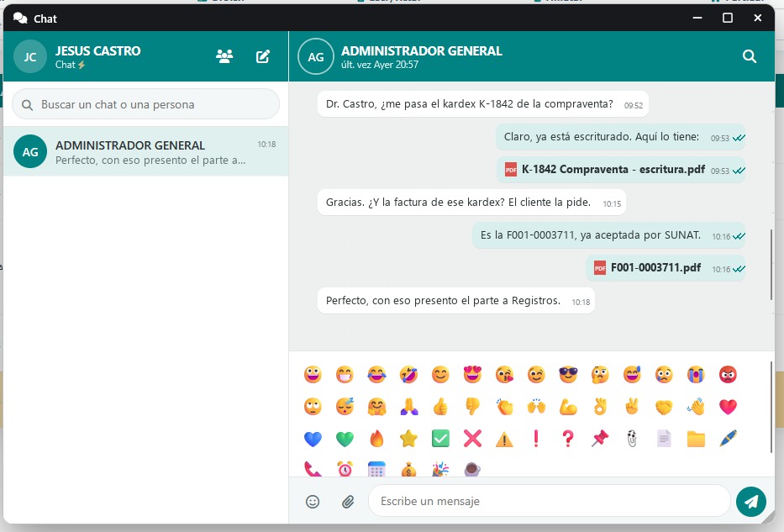The width and height of the screenshot is (784, 532).
Task: Insert the clapping hands emoji
Action: (504, 407)
